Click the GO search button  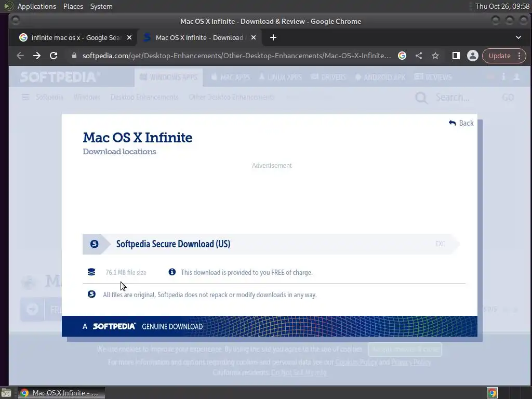508,98
